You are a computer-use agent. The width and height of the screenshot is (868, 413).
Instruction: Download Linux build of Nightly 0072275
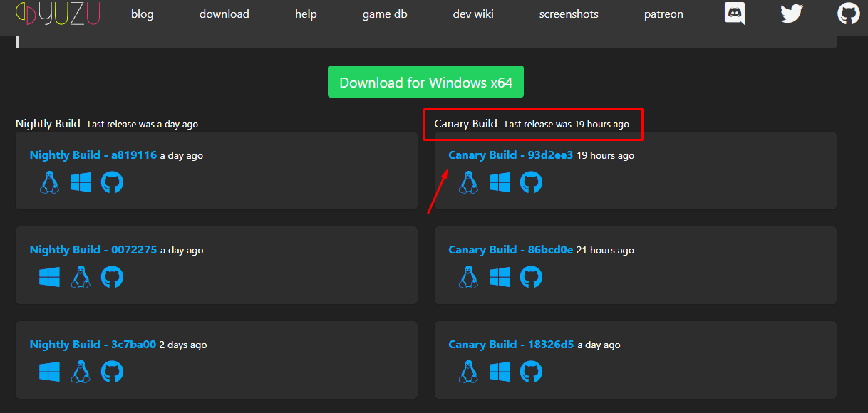click(x=81, y=277)
